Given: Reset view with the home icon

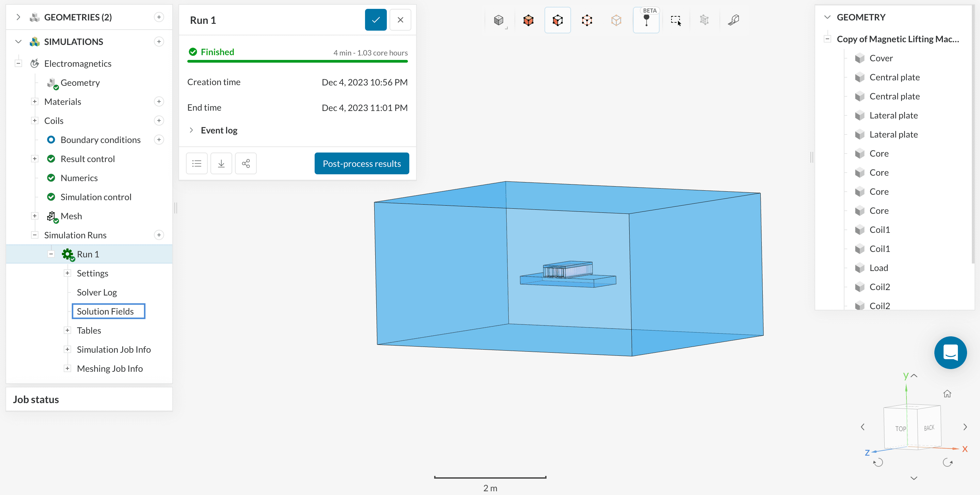Looking at the screenshot, I should point(947,394).
